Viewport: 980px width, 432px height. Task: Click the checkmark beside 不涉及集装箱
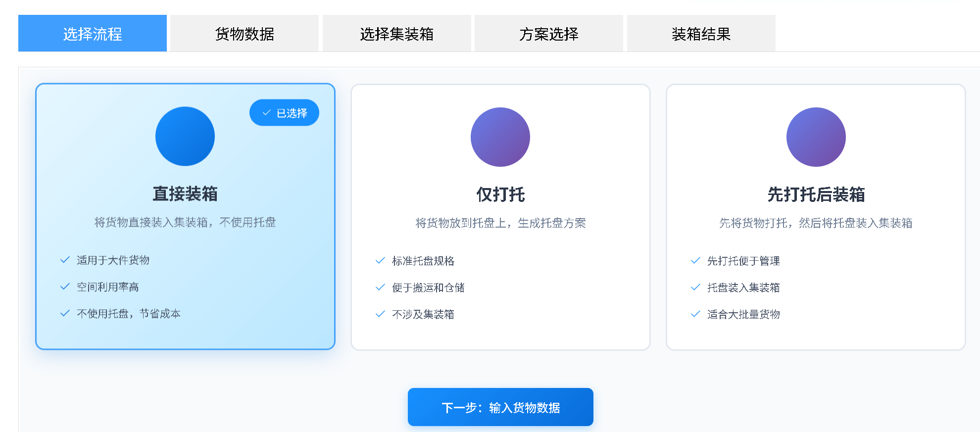pos(380,314)
